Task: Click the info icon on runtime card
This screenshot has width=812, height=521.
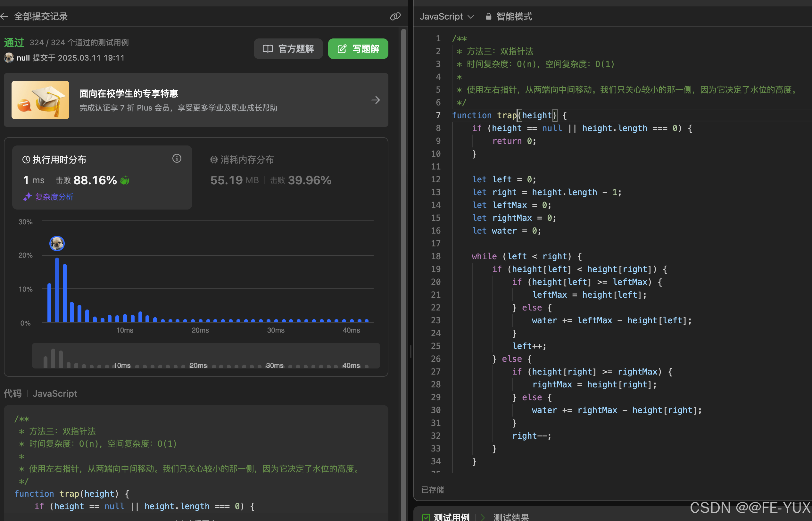Action: (177, 158)
